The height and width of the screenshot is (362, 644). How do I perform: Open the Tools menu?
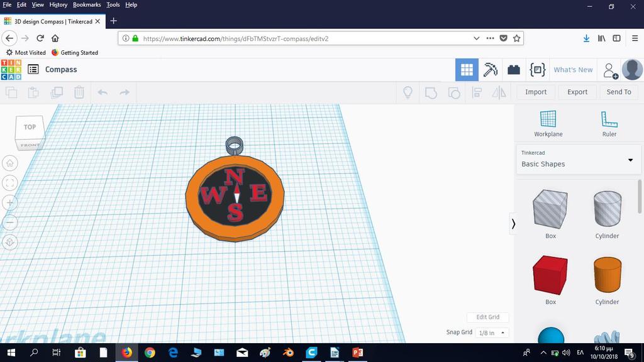tap(113, 5)
